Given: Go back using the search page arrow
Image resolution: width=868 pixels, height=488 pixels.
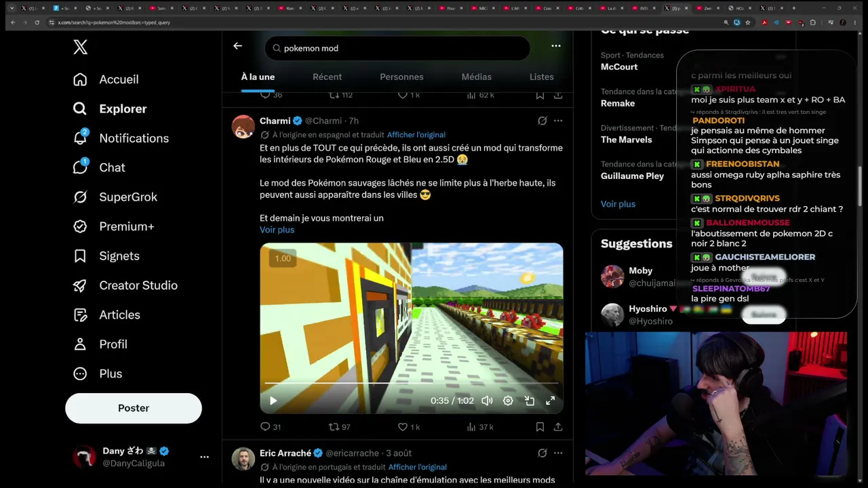Looking at the screenshot, I should (x=237, y=46).
